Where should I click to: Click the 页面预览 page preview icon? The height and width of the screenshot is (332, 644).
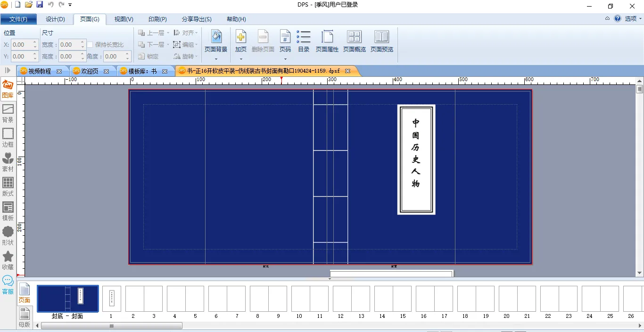(x=381, y=41)
